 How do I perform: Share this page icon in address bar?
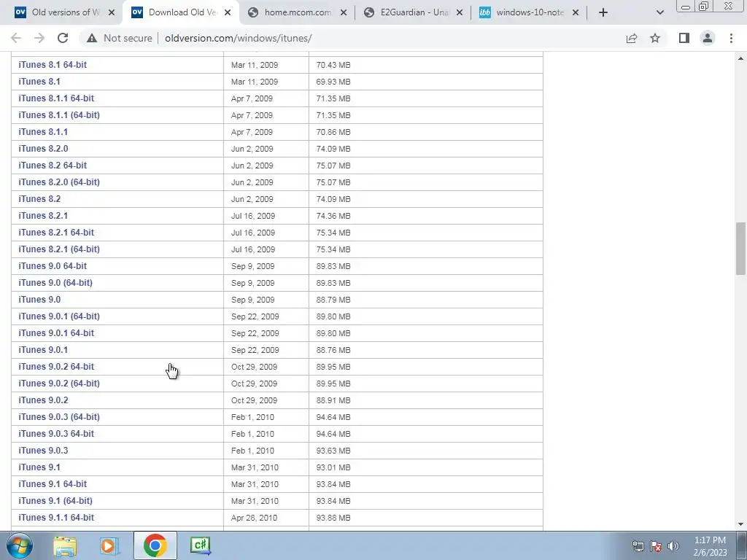632,38
